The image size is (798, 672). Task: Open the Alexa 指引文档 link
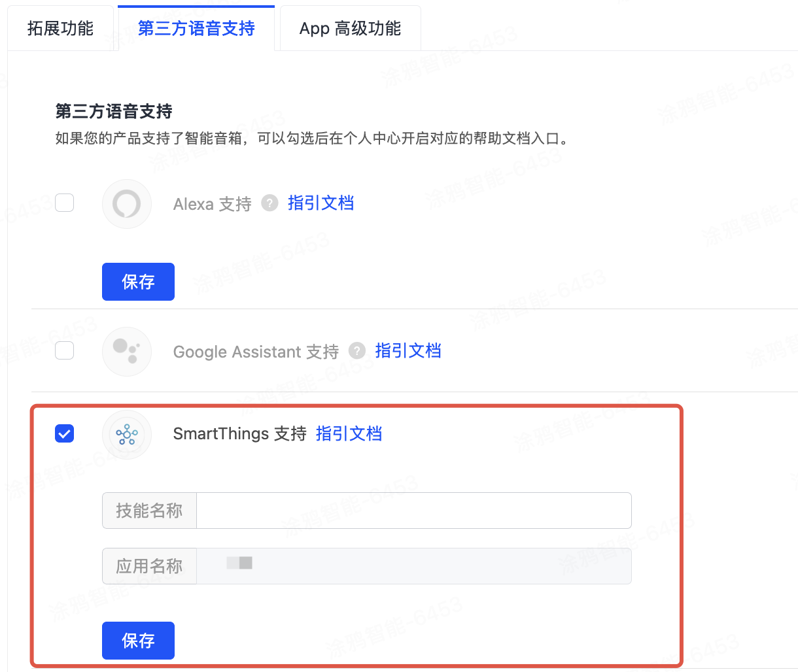pos(321,203)
